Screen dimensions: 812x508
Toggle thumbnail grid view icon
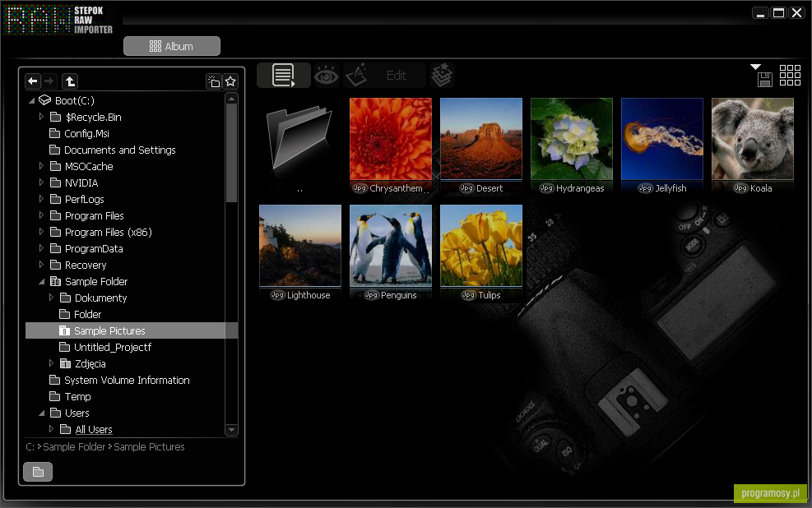[x=790, y=76]
